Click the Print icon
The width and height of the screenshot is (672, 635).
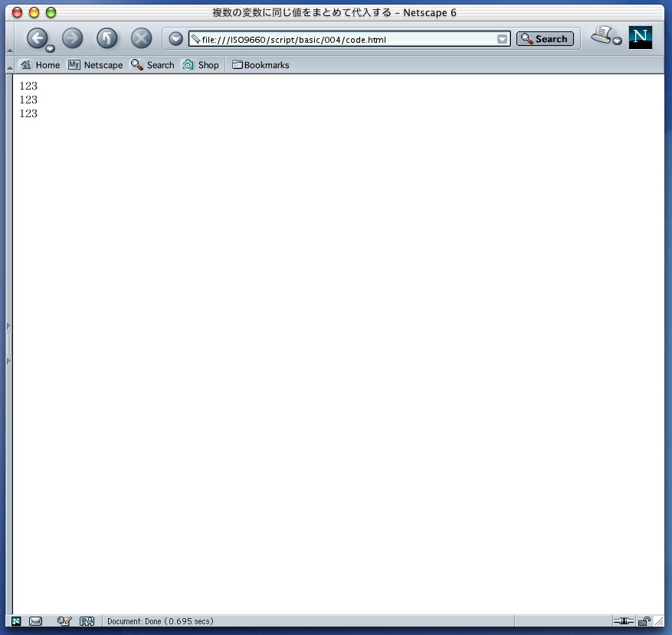[x=602, y=34]
